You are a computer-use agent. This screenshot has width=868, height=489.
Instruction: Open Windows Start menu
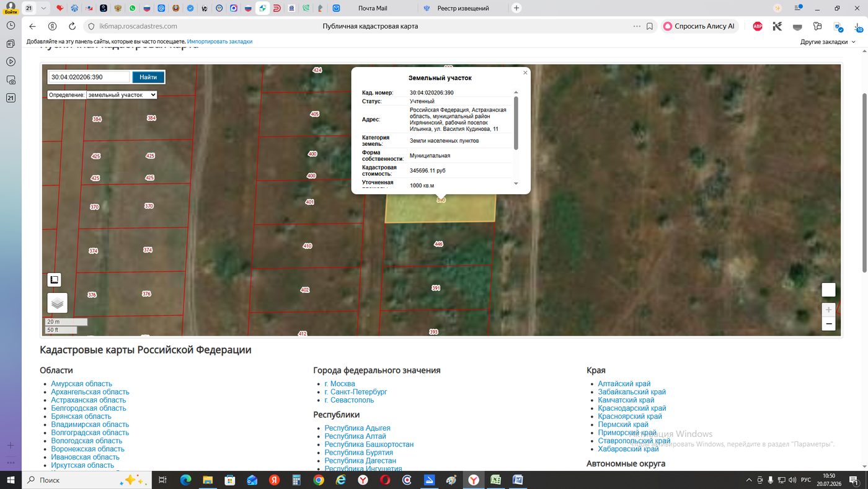11,480
